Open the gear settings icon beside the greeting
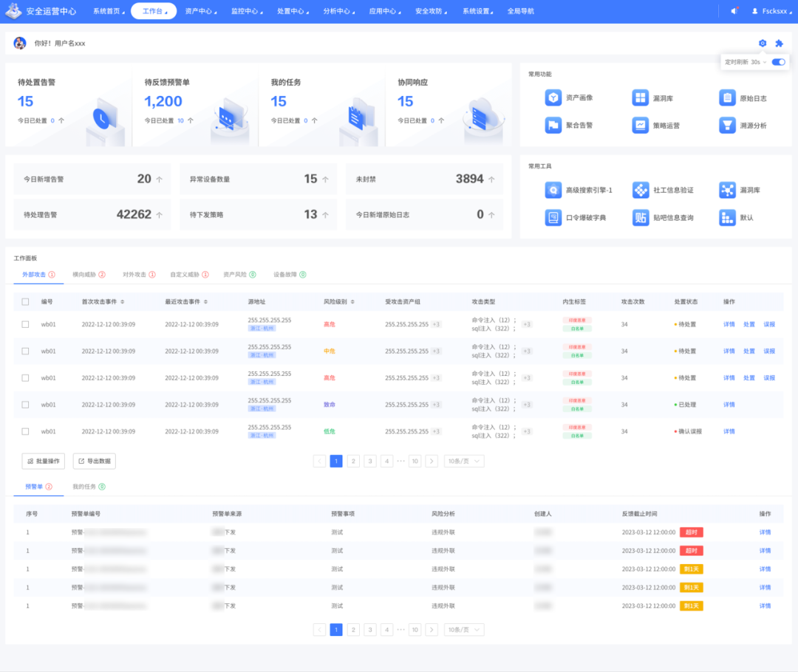Image resolution: width=798 pixels, height=672 pixels. (x=763, y=44)
